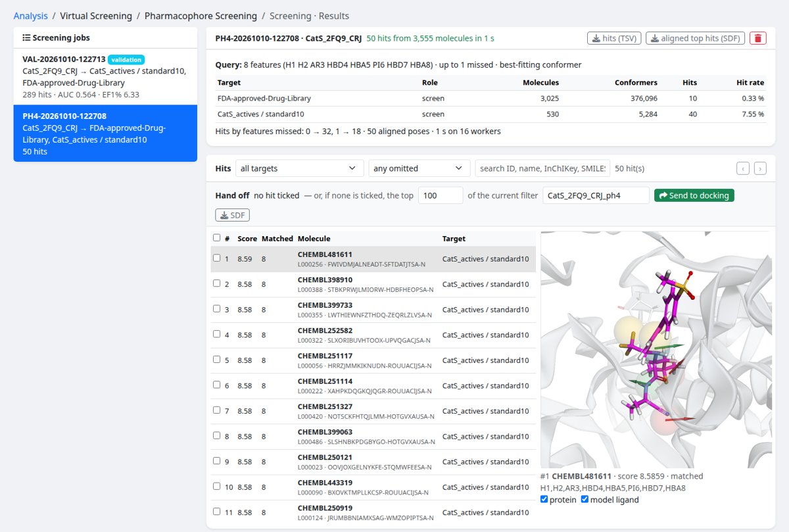Tick checkbox for hit 5 CHEMBL251117
This screenshot has width=789, height=532.
(217, 359)
